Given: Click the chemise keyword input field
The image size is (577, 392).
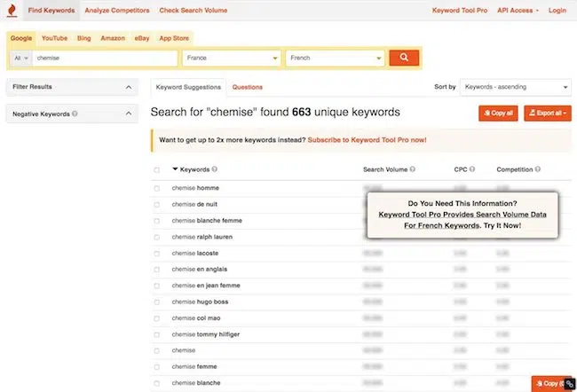Looking at the screenshot, I should tap(105, 59).
